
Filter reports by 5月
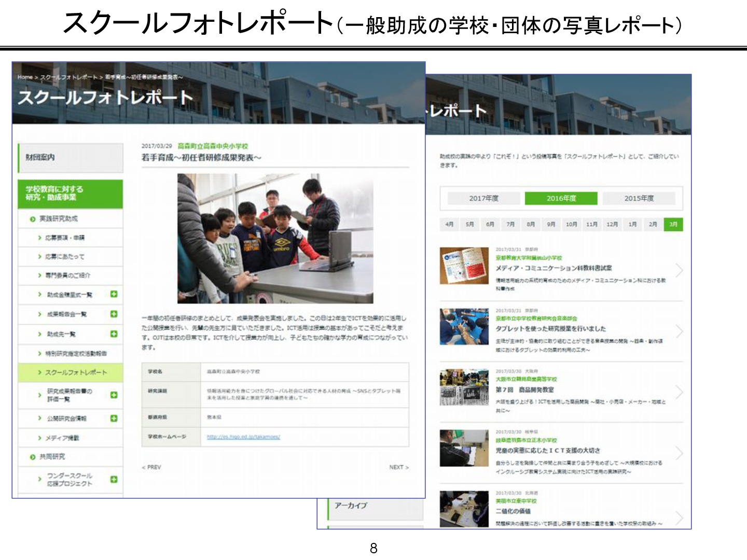469,225
